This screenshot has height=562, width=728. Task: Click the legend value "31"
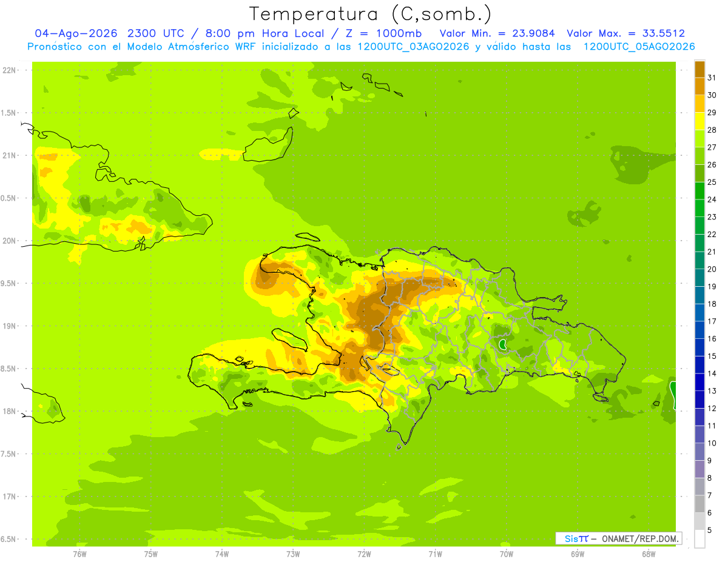coord(712,78)
